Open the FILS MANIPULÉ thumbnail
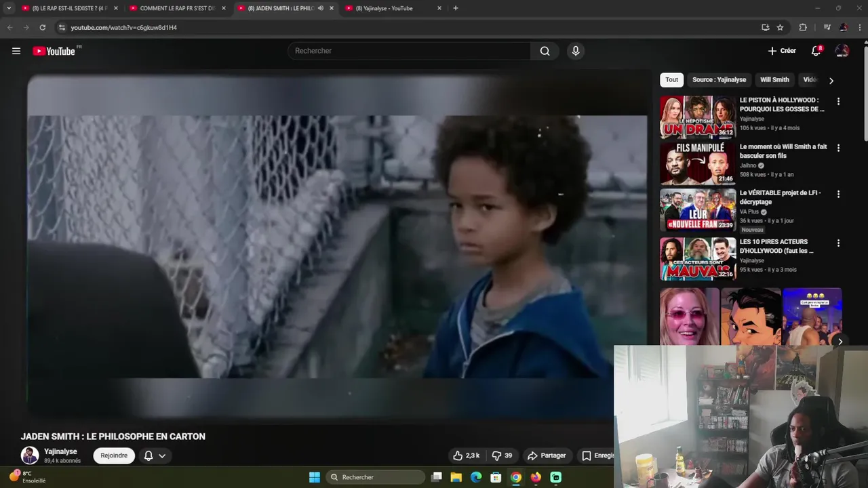The image size is (868, 488). 698,163
